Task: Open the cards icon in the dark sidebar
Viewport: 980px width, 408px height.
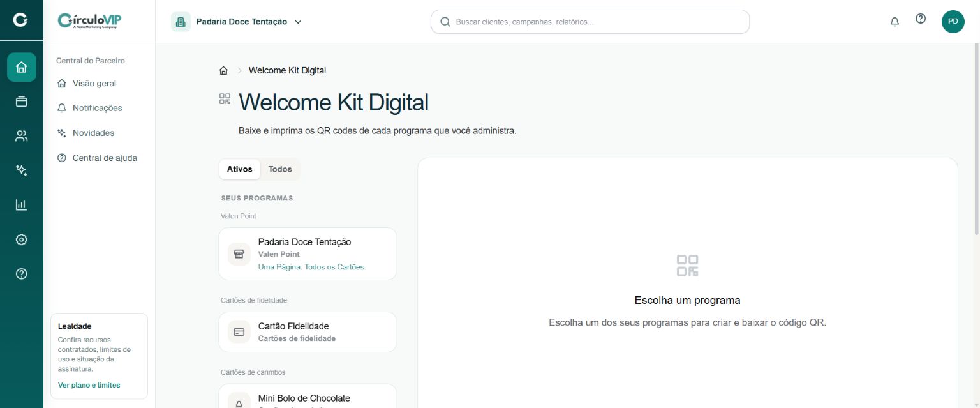Action: [22, 102]
